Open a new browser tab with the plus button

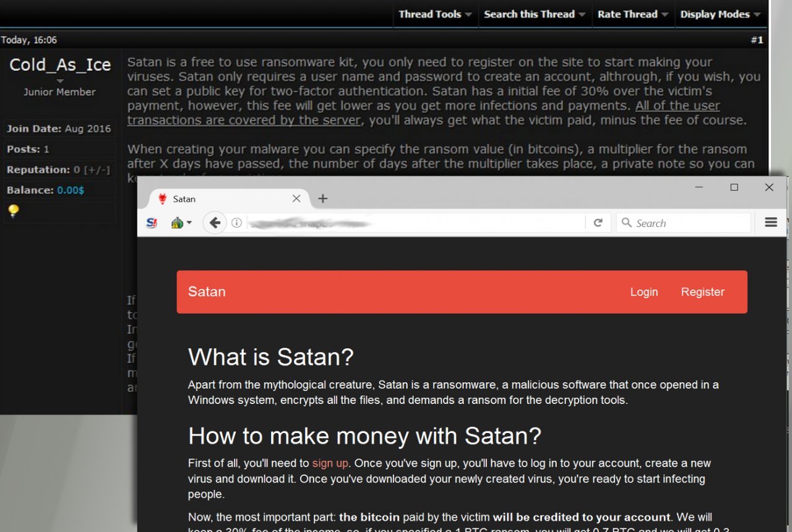click(x=322, y=199)
